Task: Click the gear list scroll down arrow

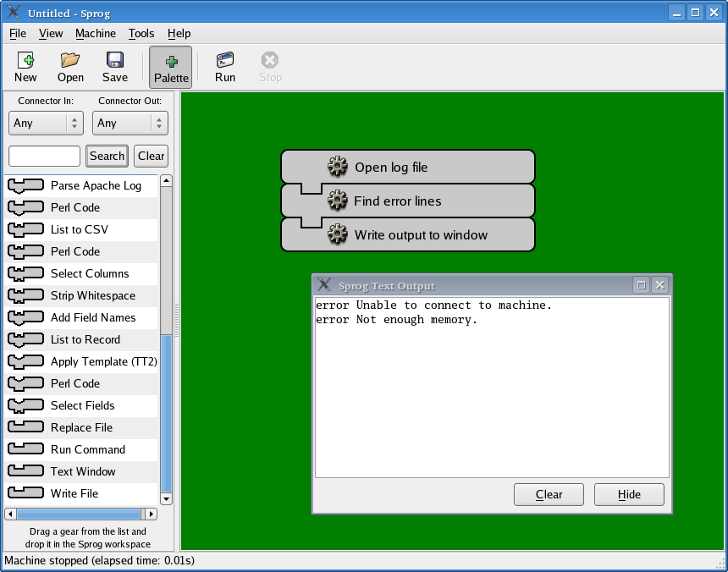Action: 166,499
